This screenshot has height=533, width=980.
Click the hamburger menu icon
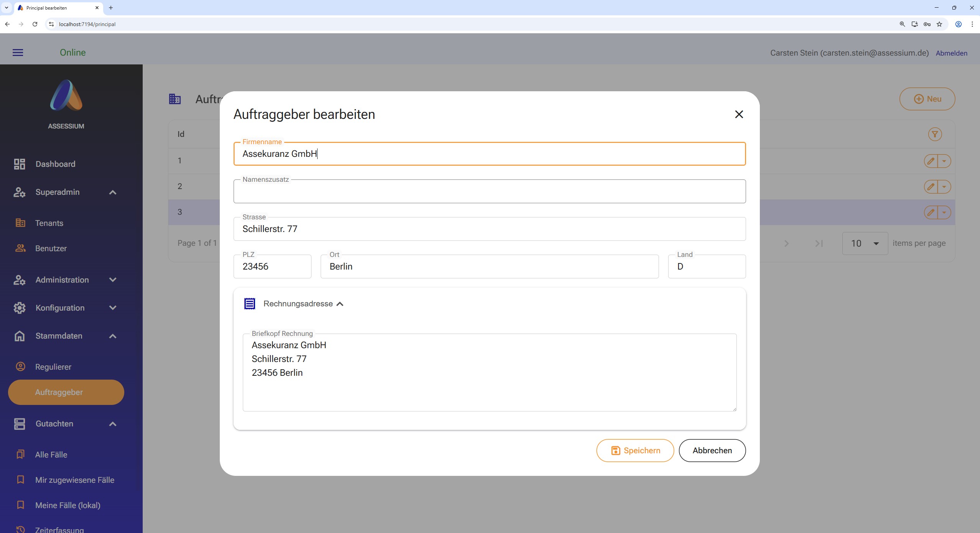18,53
